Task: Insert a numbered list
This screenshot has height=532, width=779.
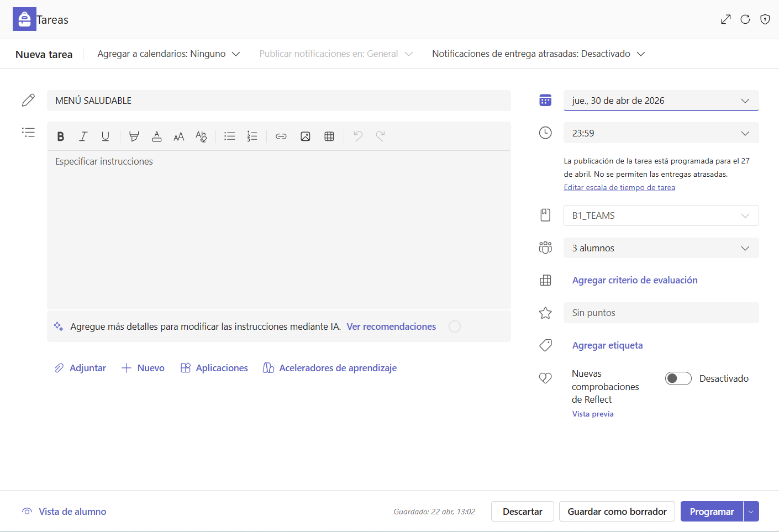Action: pos(252,136)
